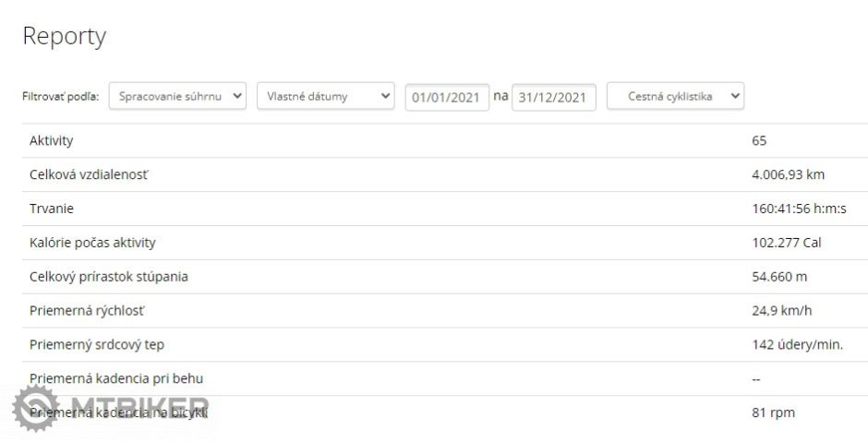The image size is (868, 442).
Task: Expand the Vlastné dátumy date range dropdown
Action: 325,96
